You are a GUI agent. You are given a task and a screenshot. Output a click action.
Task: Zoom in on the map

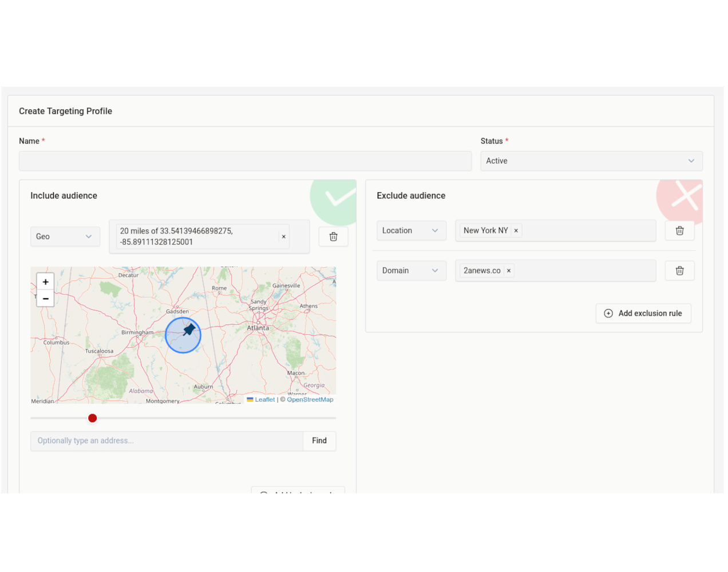[46, 282]
